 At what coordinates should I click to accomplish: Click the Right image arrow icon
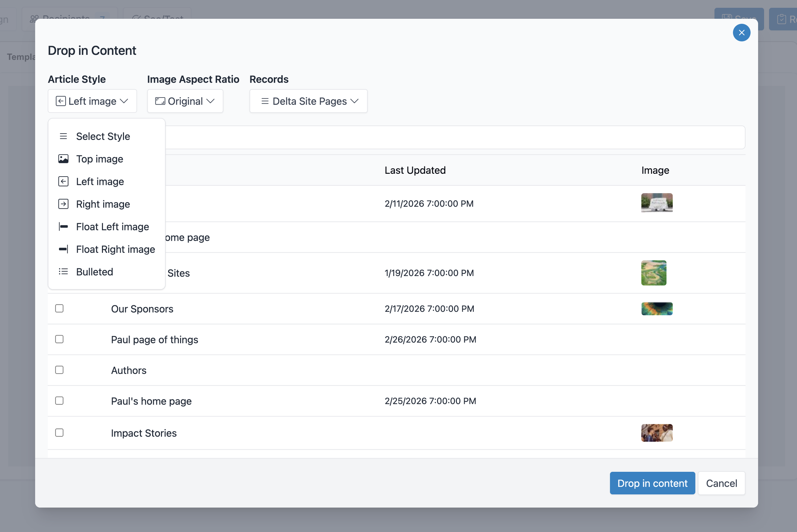[63, 204]
